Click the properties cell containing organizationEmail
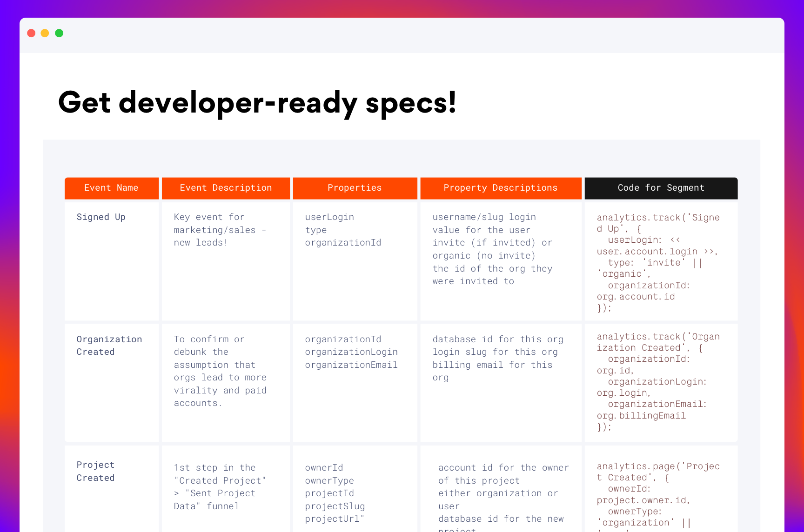This screenshot has height=532, width=804. [355, 383]
